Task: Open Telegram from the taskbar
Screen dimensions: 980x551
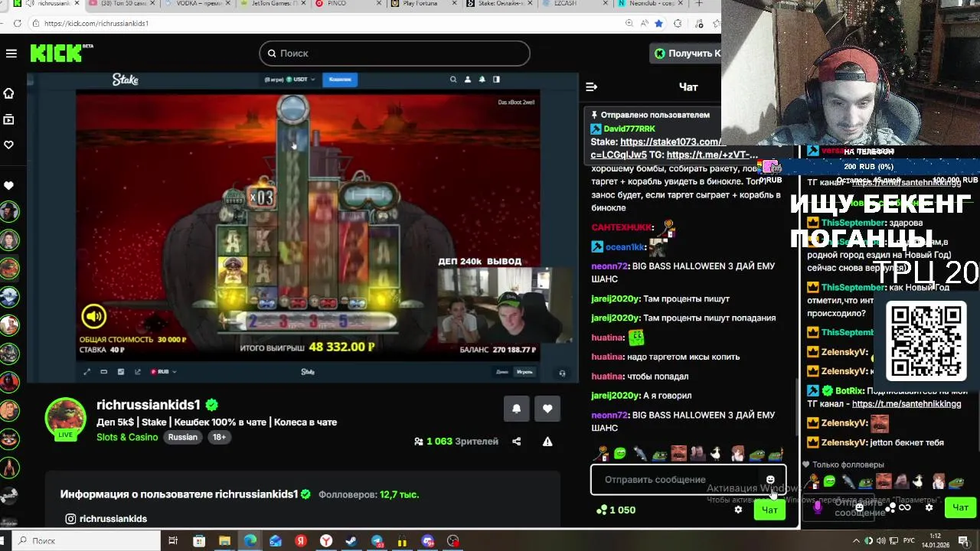Action: (377, 541)
